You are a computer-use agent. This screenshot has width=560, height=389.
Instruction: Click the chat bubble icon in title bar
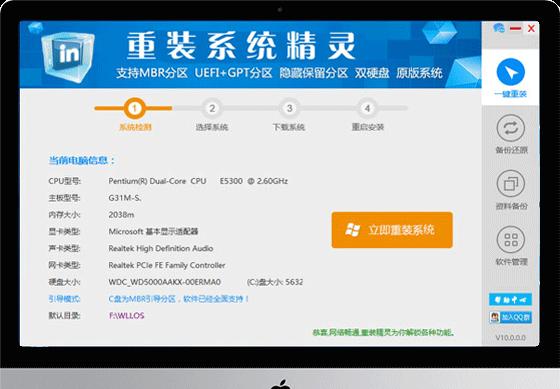point(499,28)
